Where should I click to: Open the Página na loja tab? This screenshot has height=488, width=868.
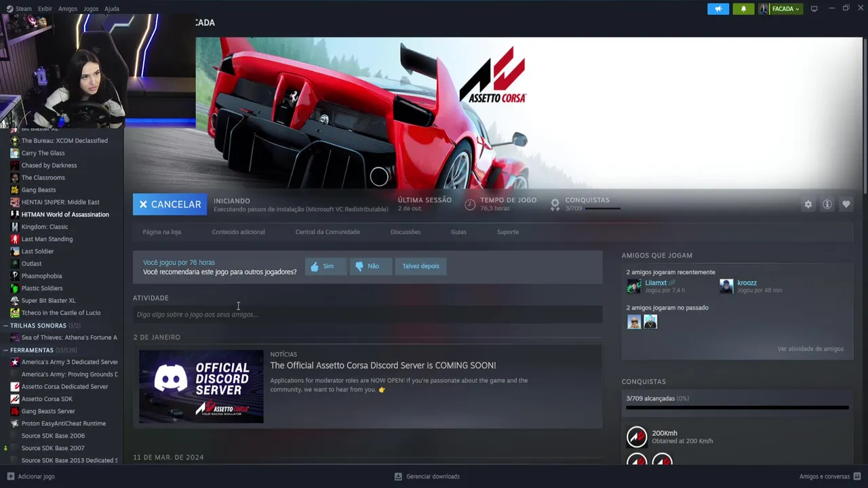pos(161,232)
